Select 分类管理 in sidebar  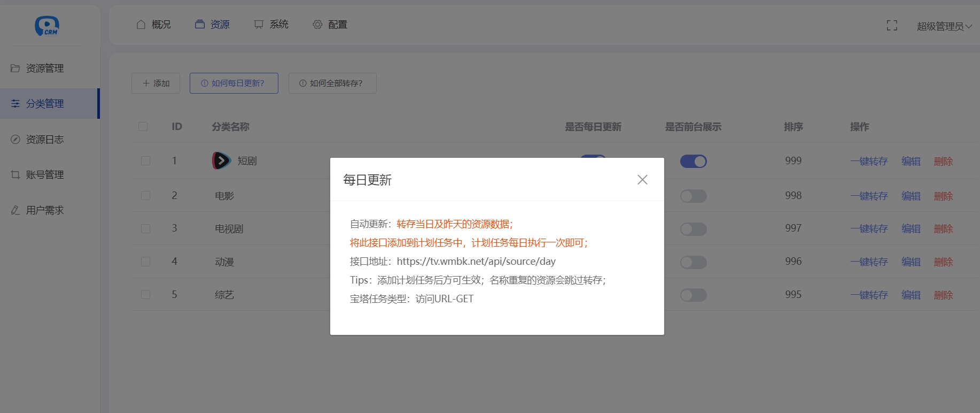coord(45,104)
